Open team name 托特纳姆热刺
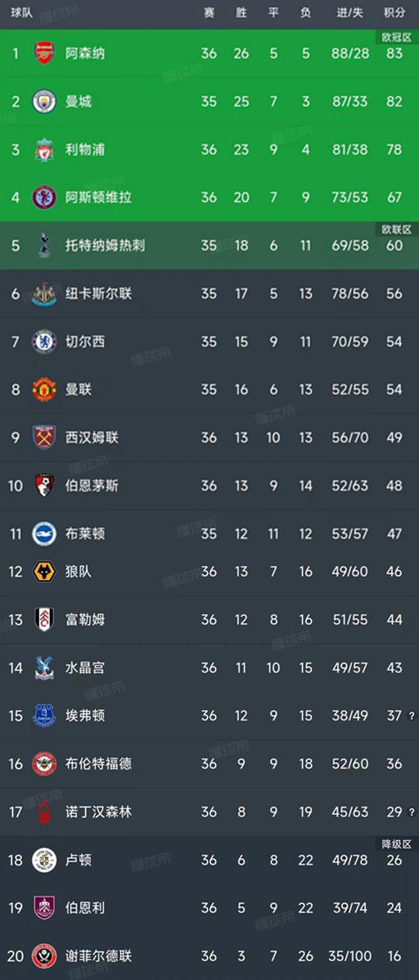Image resolution: width=419 pixels, height=980 pixels. click(106, 246)
